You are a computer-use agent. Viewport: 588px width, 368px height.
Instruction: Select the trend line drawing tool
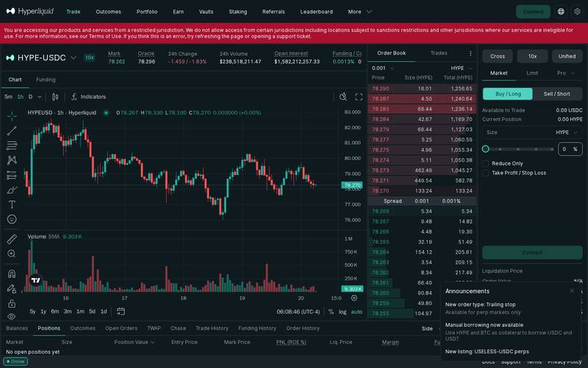pyautogui.click(x=12, y=131)
